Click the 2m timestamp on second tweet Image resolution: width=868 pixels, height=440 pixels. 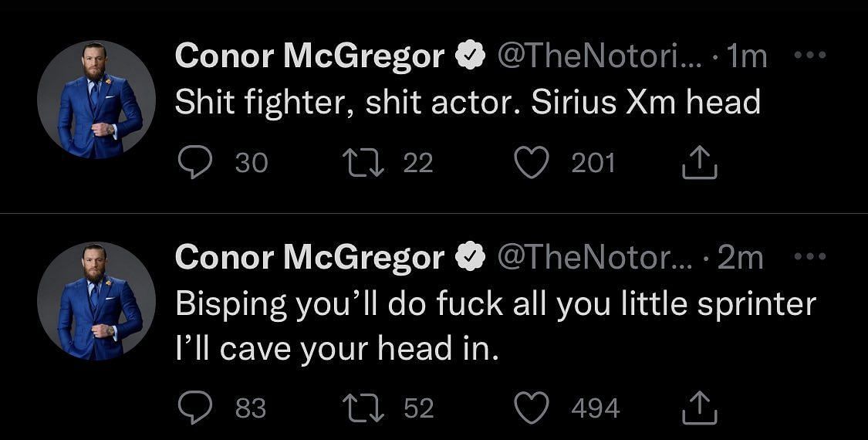point(740,258)
